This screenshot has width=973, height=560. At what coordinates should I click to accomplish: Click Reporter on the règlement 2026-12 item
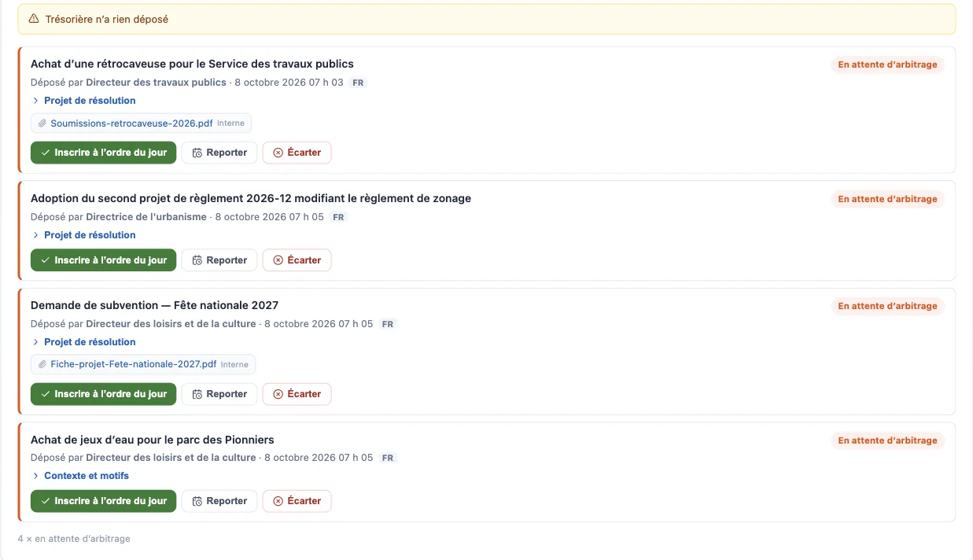coord(219,260)
